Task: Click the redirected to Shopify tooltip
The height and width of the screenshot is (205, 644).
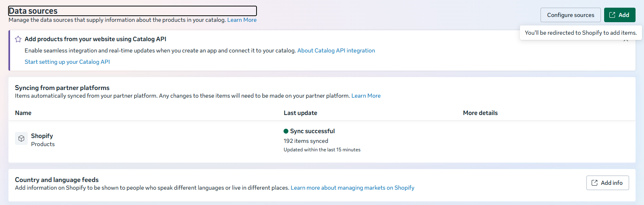Action: 580,33
